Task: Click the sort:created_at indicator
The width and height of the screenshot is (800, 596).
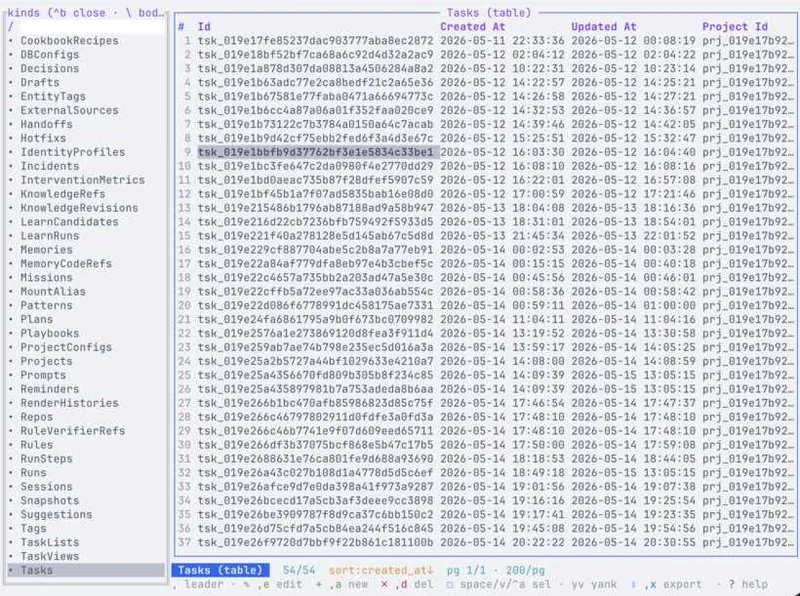Action: click(x=381, y=570)
